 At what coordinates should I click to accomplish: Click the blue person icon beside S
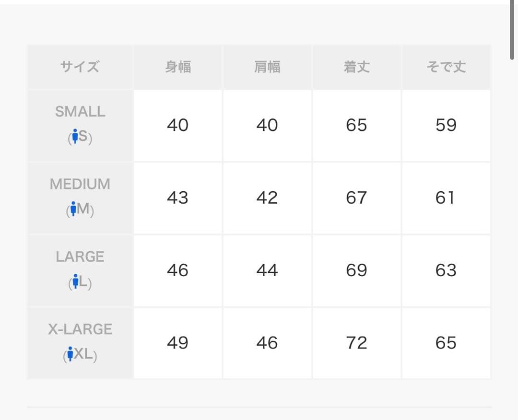[x=75, y=136]
